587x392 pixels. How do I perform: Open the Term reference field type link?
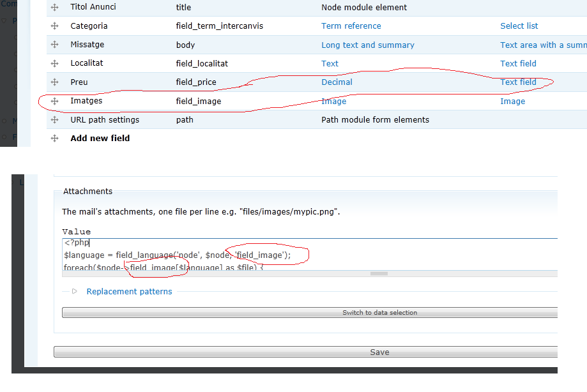(351, 26)
